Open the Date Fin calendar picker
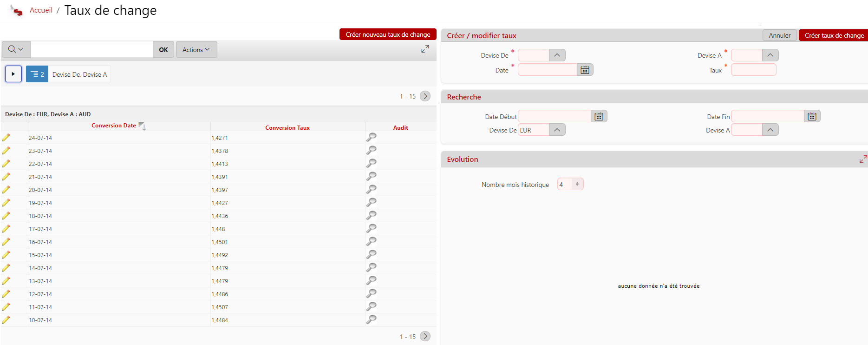The image size is (868, 345). 812,116
